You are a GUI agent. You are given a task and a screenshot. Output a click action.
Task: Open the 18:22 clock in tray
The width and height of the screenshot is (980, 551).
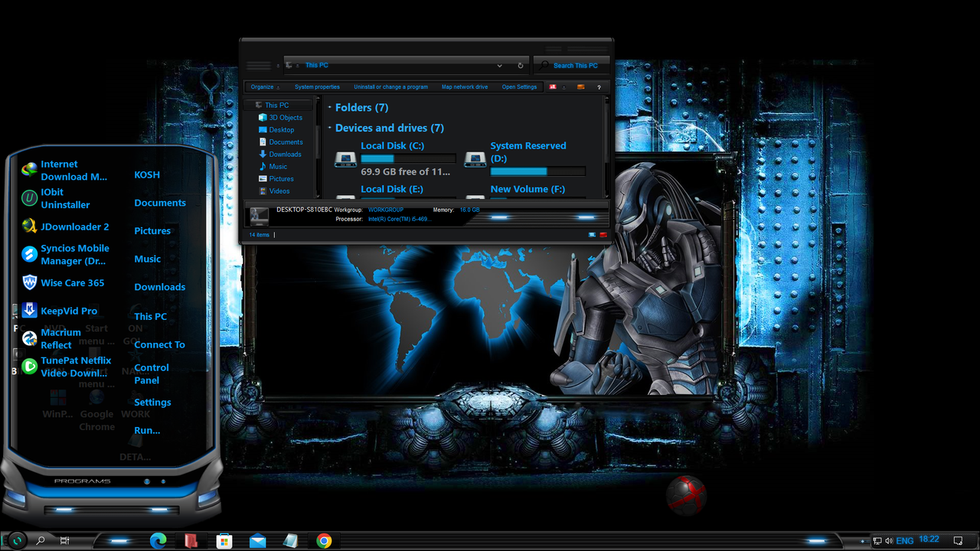[929, 540]
